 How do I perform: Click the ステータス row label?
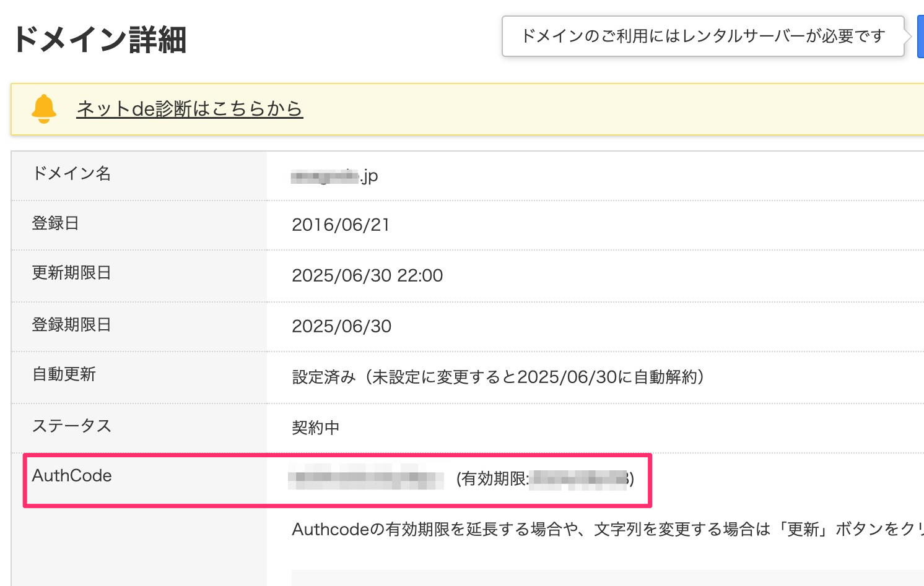coord(71,426)
